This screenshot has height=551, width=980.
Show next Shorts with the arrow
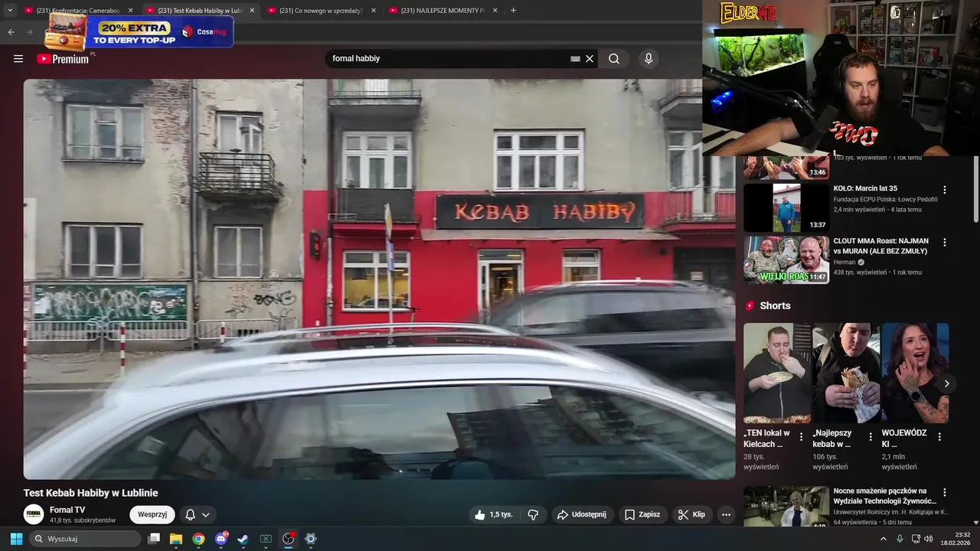point(946,383)
